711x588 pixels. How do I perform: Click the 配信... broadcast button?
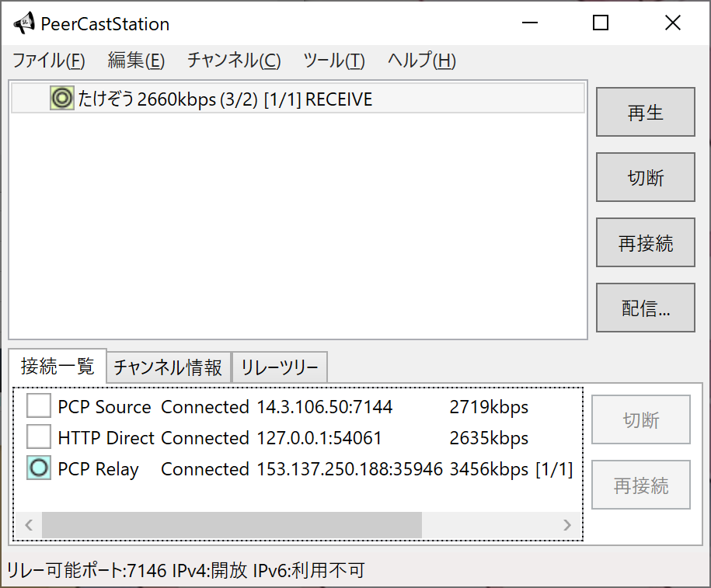coord(645,308)
